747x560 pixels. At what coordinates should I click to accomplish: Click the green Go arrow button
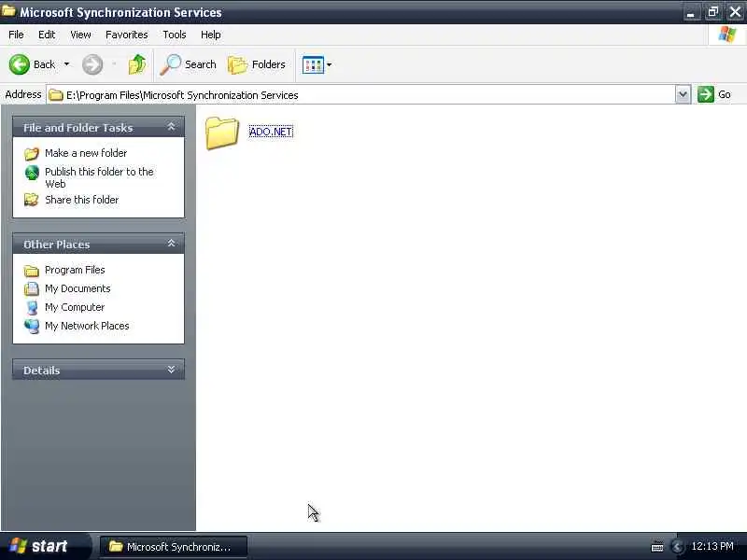click(706, 94)
